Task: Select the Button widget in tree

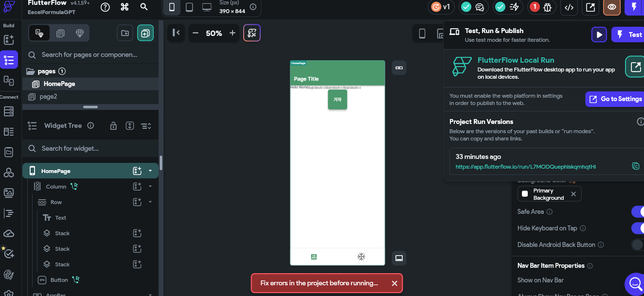Action: (59, 280)
